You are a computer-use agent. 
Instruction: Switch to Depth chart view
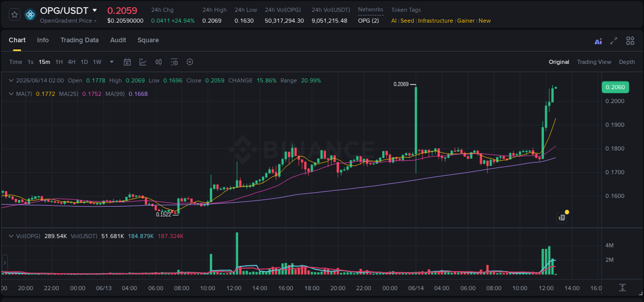pos(627,62)
